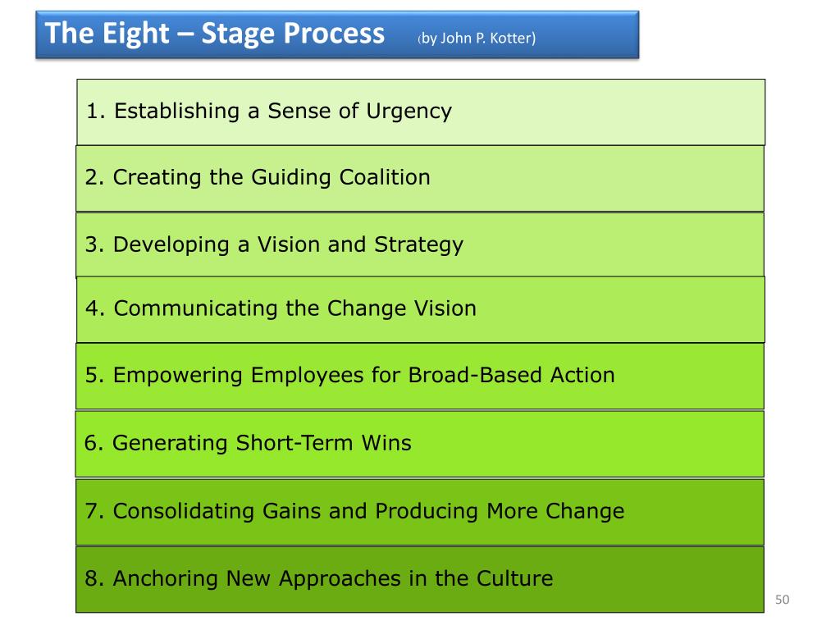
Task: Click the 'The Eight – Stage Process' title banner
Action: pos(337,34)
